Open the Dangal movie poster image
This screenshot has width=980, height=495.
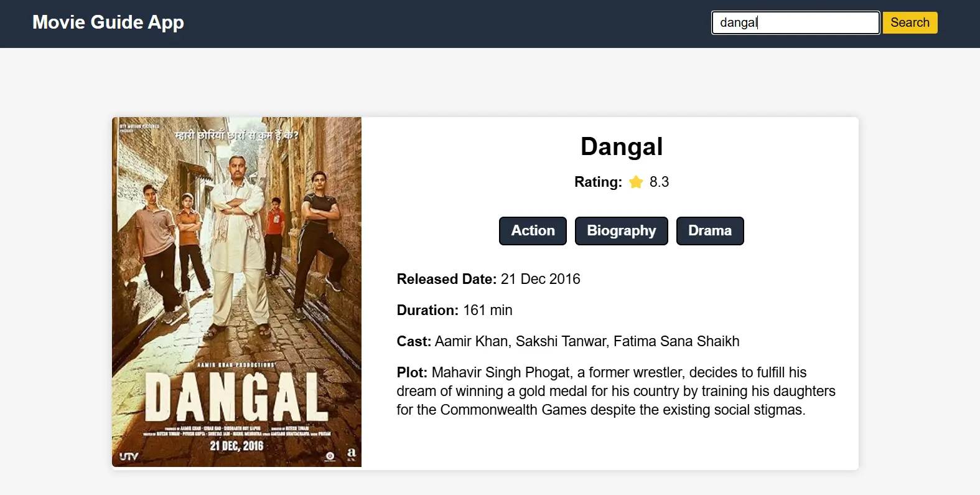(x=236, y=292)
